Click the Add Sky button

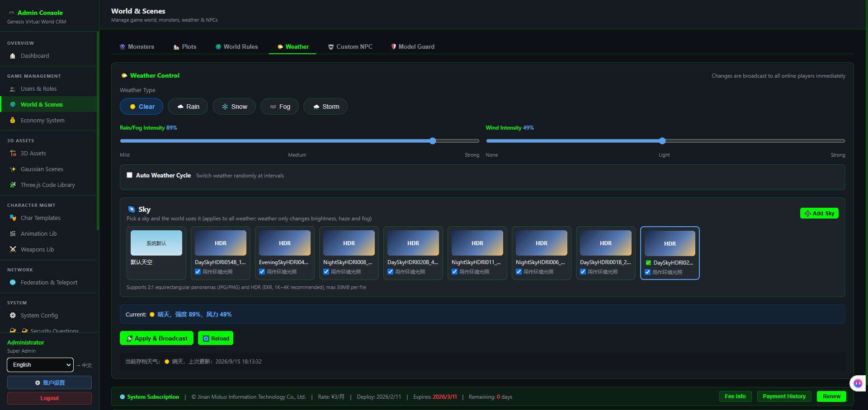(819, 214)
